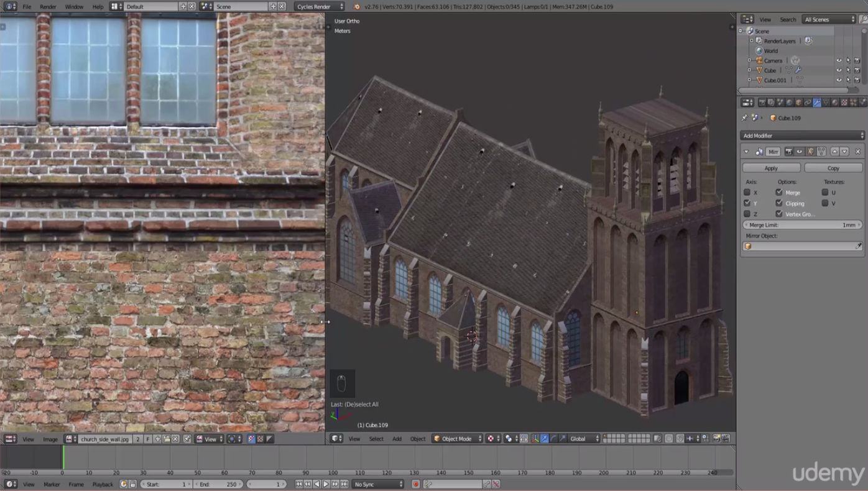The width and height of the screenshot is (868, 491).
Task: Select the translate manipulator arrow icon
Action: [x=544, y=439]
